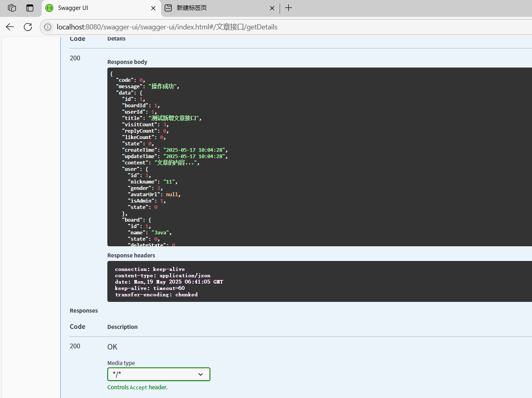Click the "Controls Accept header." note
Screen dimensions: 532x398
click(138, 387)
